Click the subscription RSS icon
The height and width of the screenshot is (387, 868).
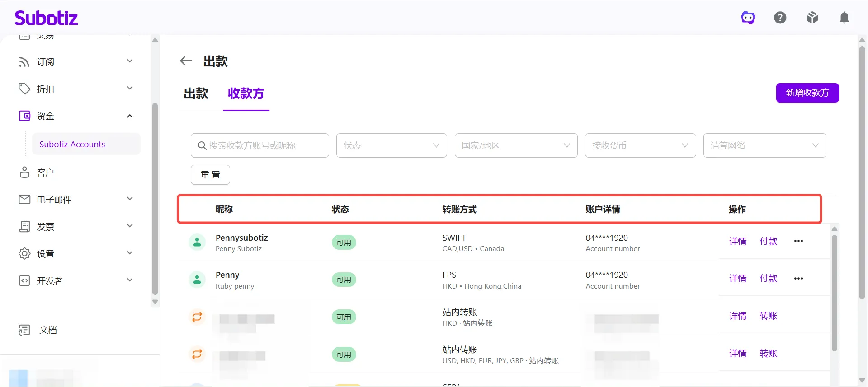coord(24,62)
